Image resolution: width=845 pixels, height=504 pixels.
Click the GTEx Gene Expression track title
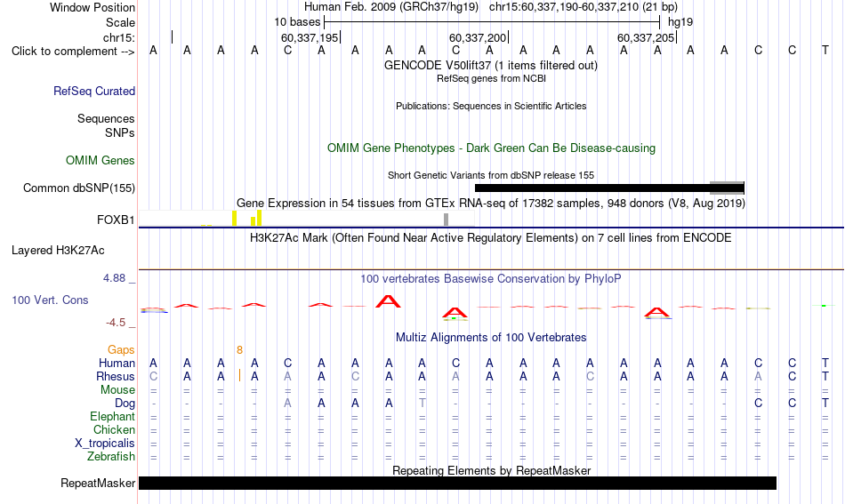[491, 203]
